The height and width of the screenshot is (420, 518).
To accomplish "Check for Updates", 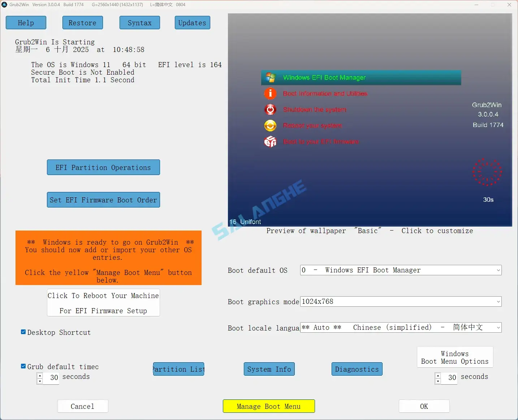I will (192, 22).
